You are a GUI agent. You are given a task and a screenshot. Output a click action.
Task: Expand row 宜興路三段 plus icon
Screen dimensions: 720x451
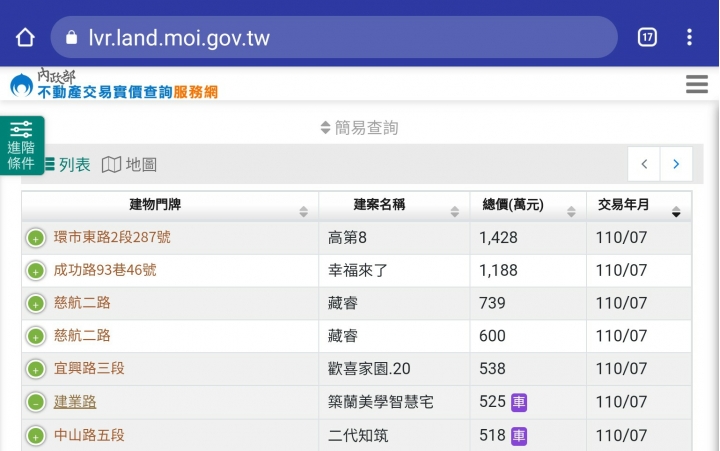click(x=36, y=369)
